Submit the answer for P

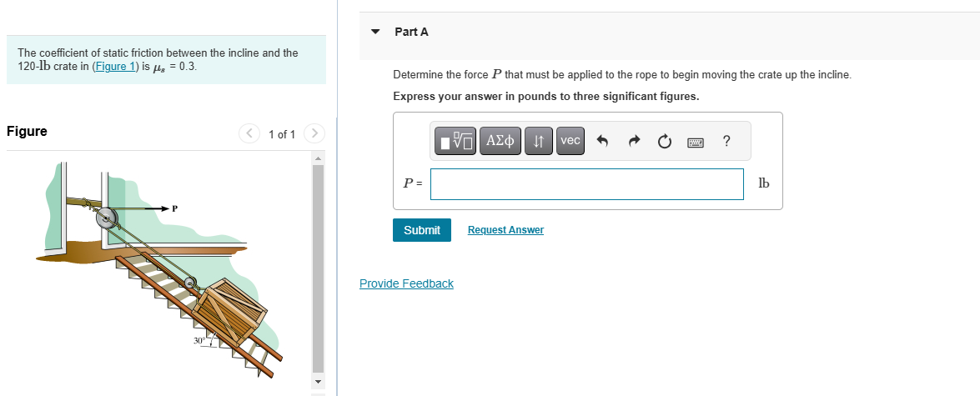point(421,230)
